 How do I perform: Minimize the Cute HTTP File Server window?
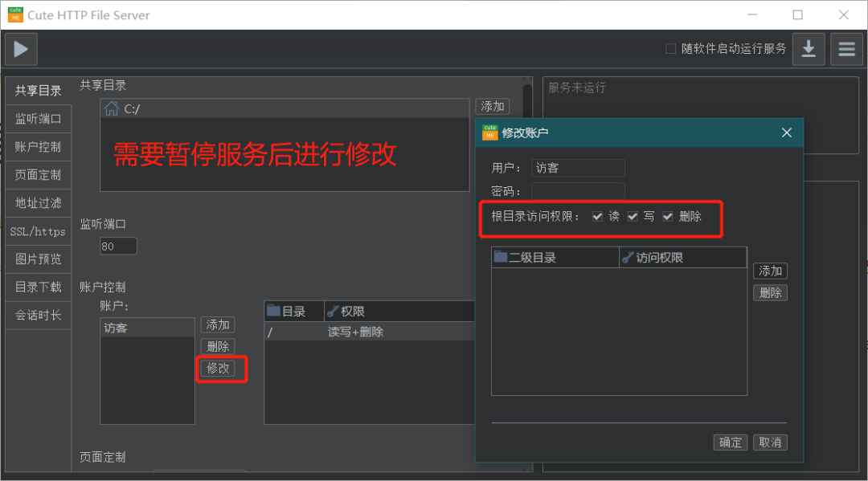(x=752, y=15)
